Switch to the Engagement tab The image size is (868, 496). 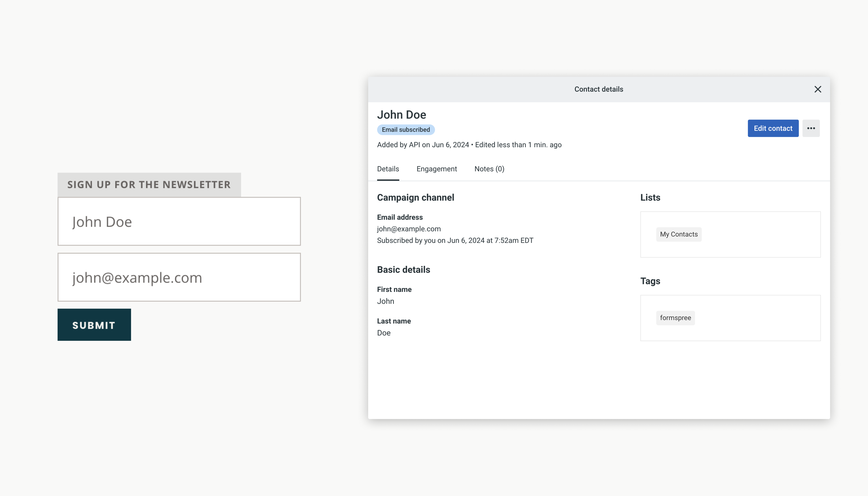[x=436, y=169]
